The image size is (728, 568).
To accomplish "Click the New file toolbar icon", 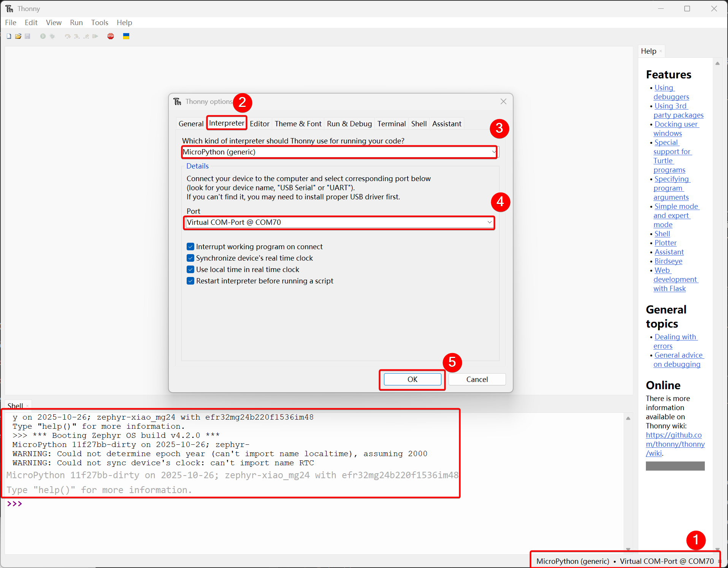I will (x=9, y=36).
